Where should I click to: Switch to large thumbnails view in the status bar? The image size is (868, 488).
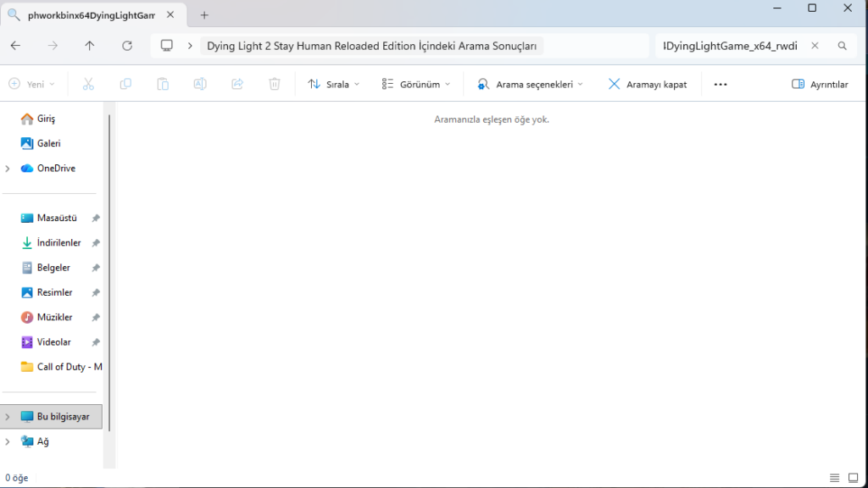pos(853,478)
